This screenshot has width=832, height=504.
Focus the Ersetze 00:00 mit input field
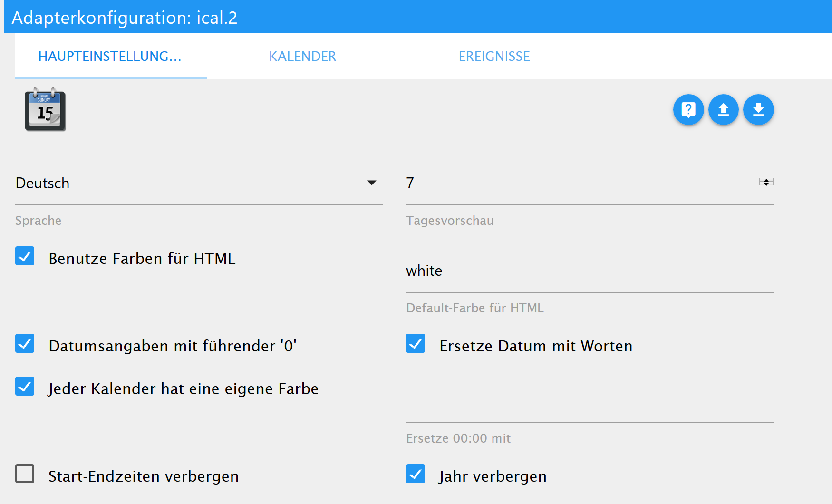pyautogui.click(x=590, y=409)
